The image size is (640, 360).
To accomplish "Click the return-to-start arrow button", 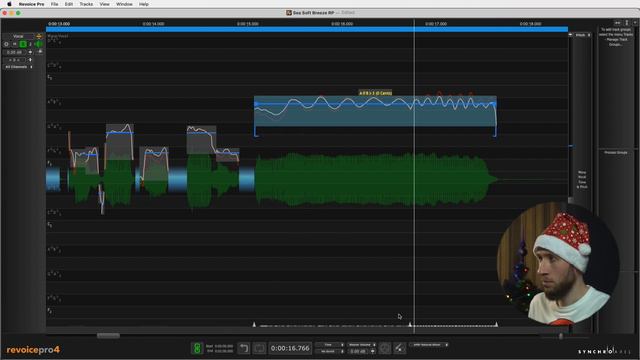I will (244, 348).
